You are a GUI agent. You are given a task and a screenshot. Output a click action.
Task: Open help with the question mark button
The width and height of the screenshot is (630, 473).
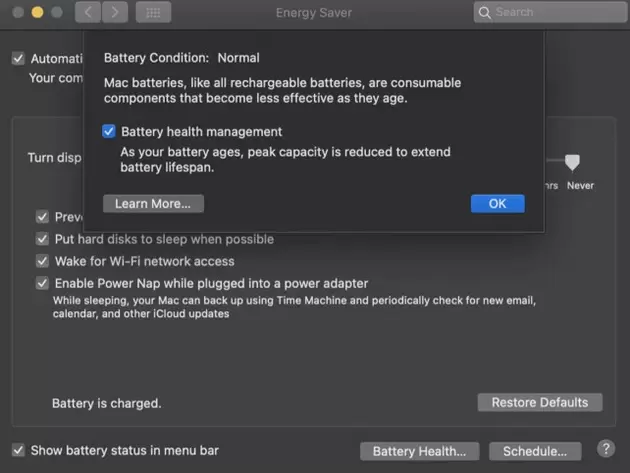pos(605,449)
